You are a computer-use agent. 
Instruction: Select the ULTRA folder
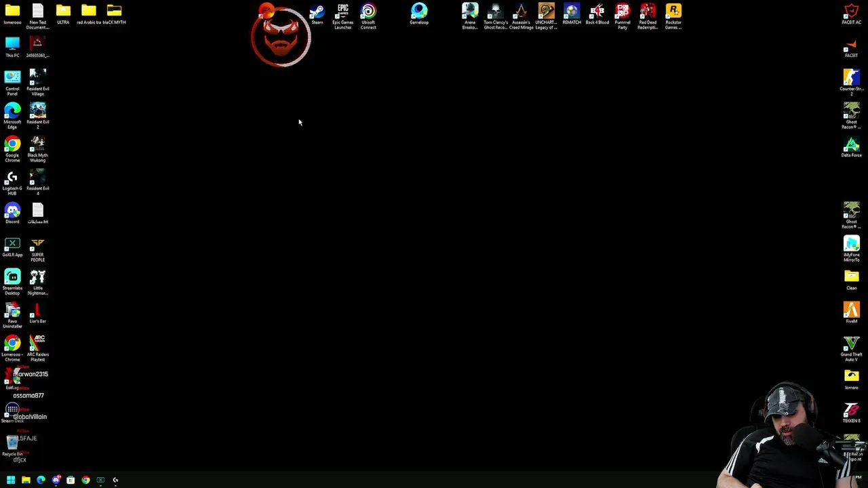(x=63, y=14)
